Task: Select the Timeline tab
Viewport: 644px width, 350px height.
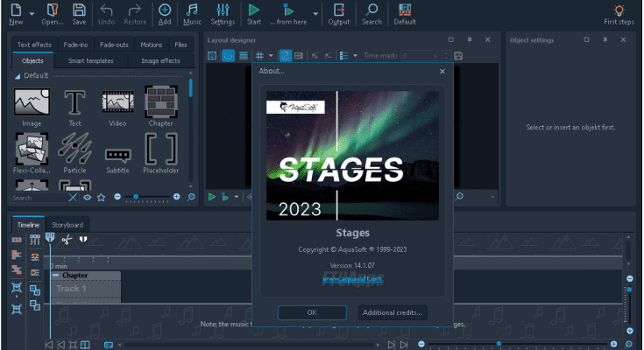Action: 28,225
